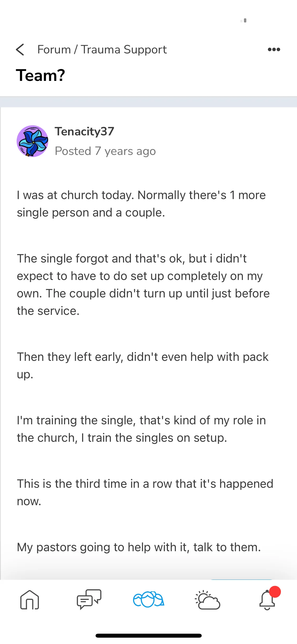This screenshot has width=297, height=644.
Task: Open the notifications bell
Action: point(267,600)
